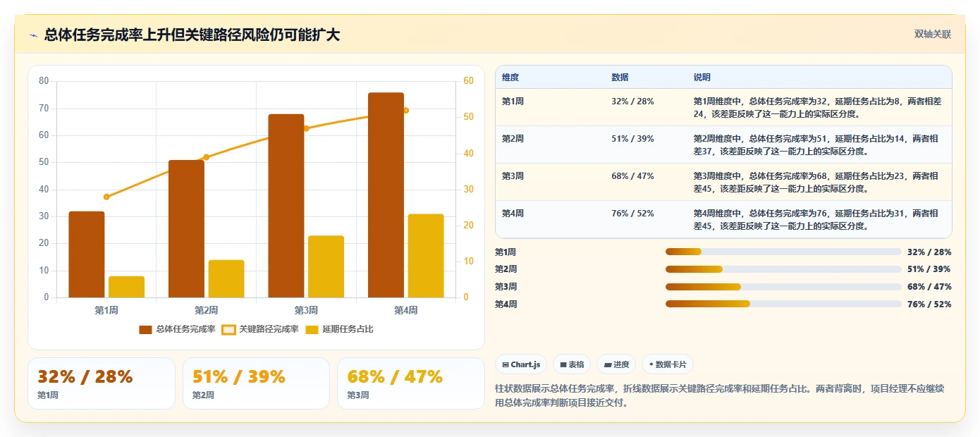Click the lightning icon beside the title
This screenshot has width=980, height=437.
pos(33,35)
